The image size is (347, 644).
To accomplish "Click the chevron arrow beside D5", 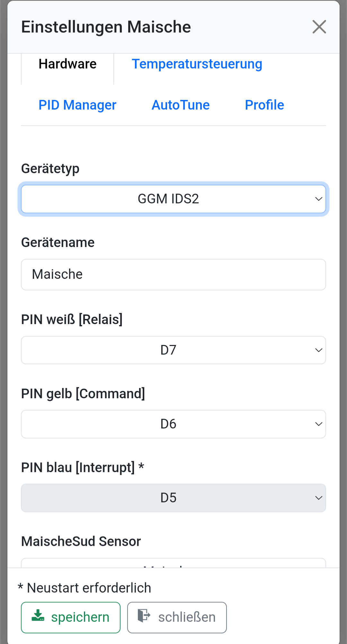I will pyautogui.click(x=318, y=498).
